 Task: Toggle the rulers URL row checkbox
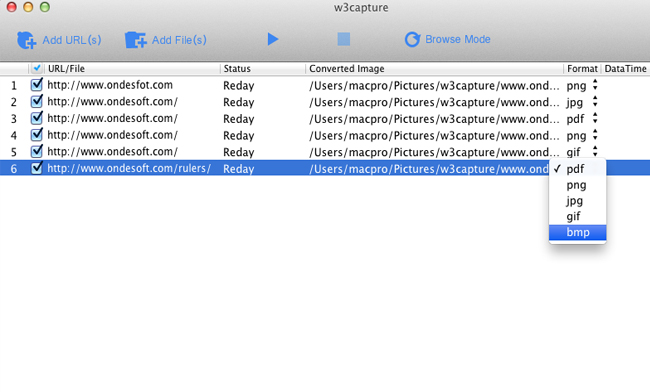[x=36, y=168]
